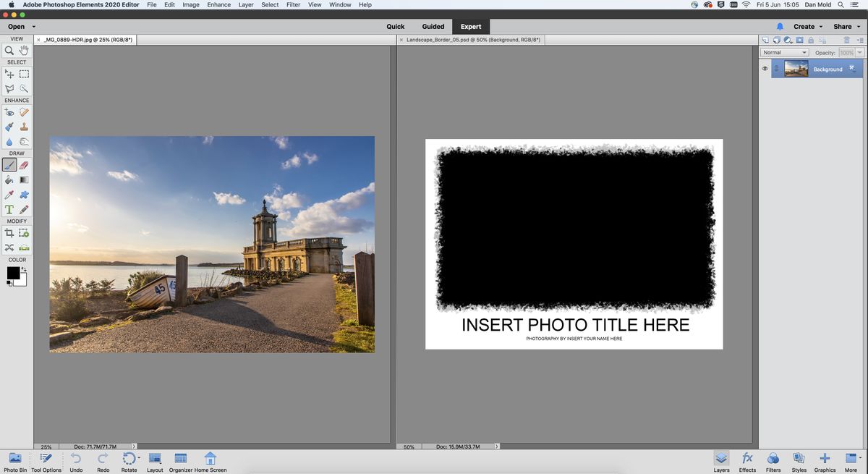Switch to the Quick editing mode tab
The image size is (868, 474).
(x=395, y=26)
